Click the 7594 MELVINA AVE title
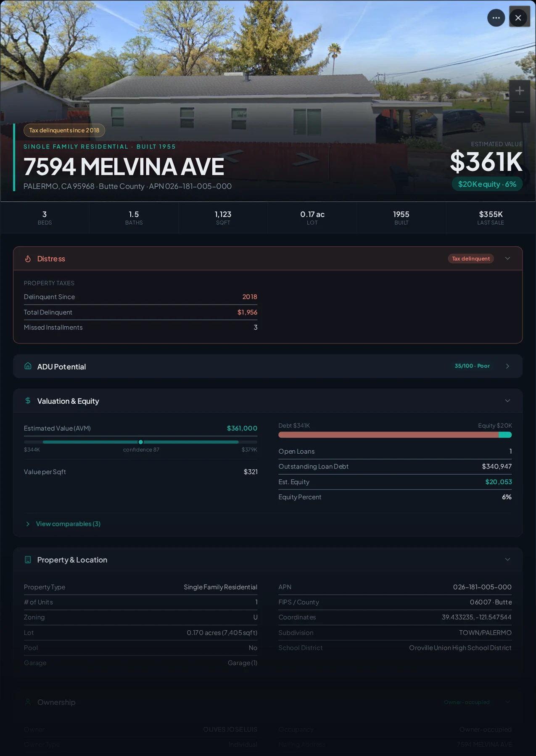 [x=124, y=167]
